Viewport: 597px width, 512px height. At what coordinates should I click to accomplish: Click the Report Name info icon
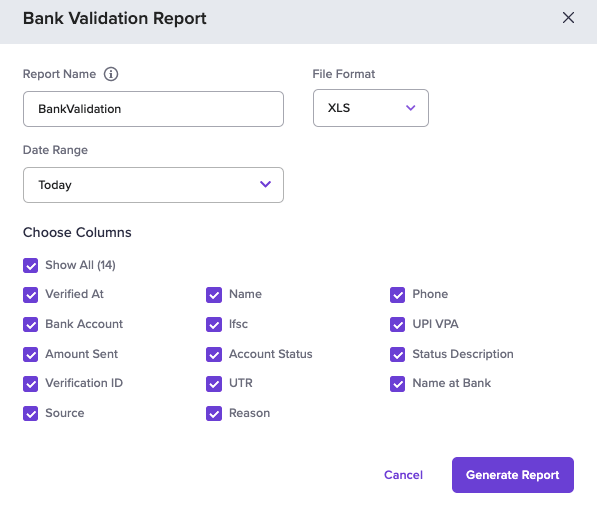pos(111,74)
